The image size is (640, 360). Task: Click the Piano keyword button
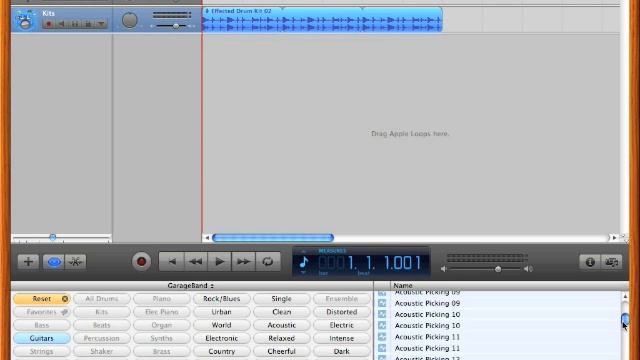(162, 299)
